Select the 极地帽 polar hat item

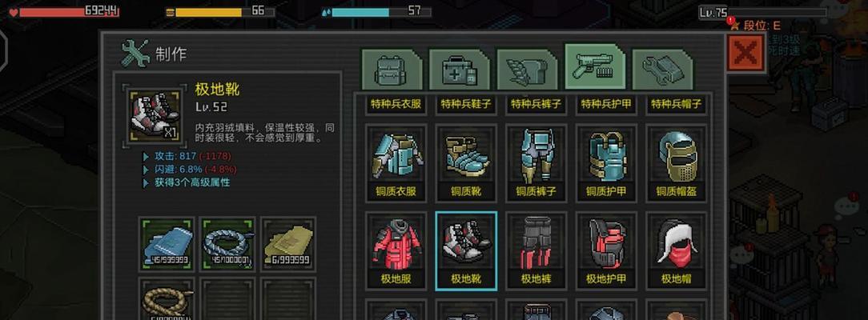coord(676,250)
